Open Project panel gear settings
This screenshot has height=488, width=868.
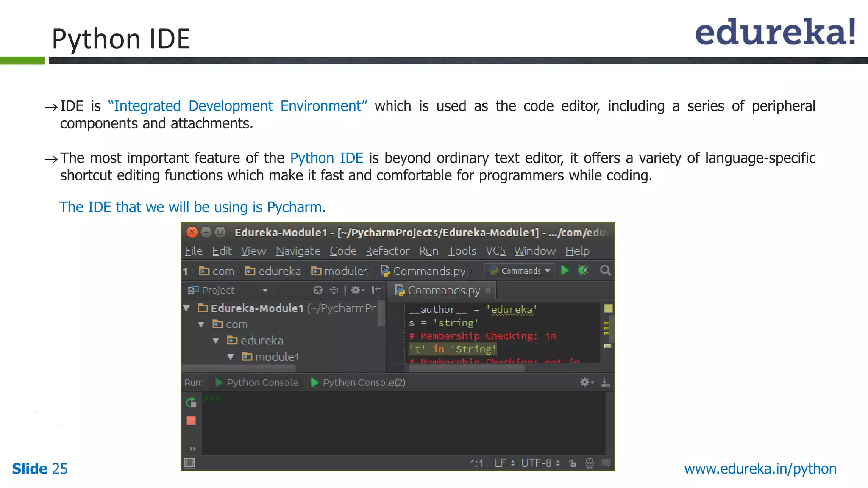click(x=357, y=290)
